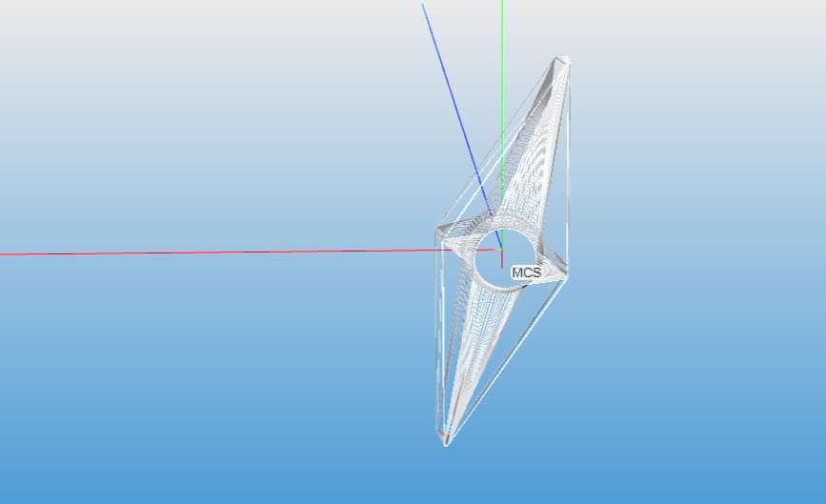
Task: Click the MCS coordinate system label
Action: point(526,272)
